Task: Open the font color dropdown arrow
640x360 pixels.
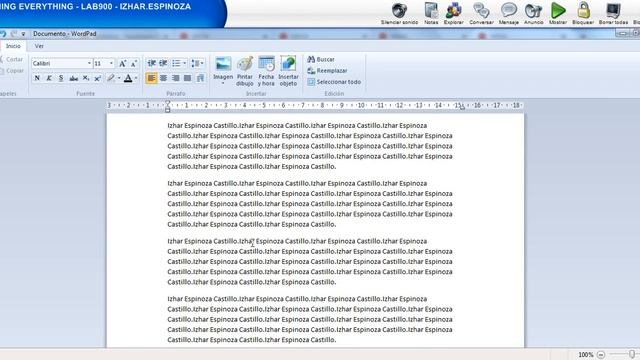Action: click(x=136, y=78)
